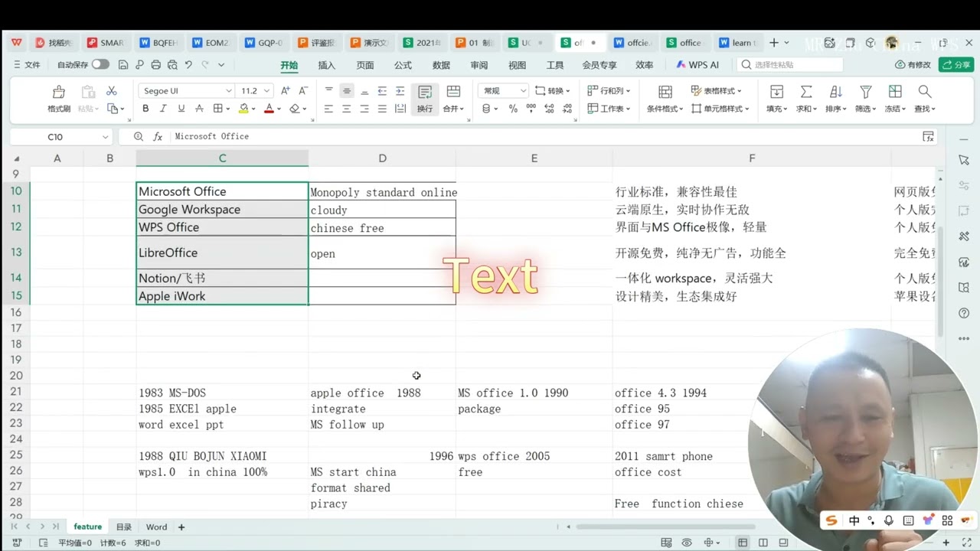This screenshot has height=551, width=980.
Task: Click the Cut scissors icon
Action: [x=112, y=91]
